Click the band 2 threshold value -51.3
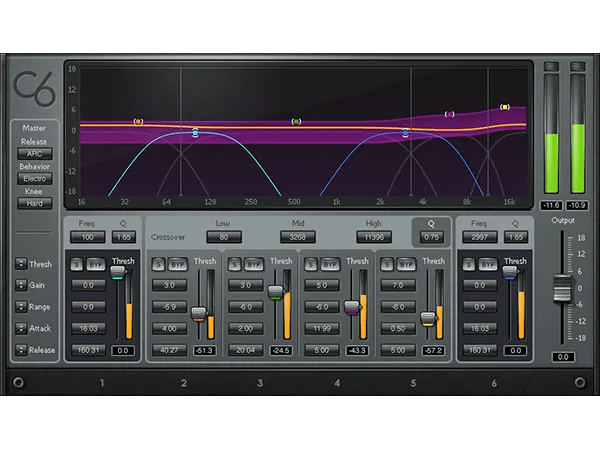The width and height of the screenshot is (600, 450). tap(204, 351)
